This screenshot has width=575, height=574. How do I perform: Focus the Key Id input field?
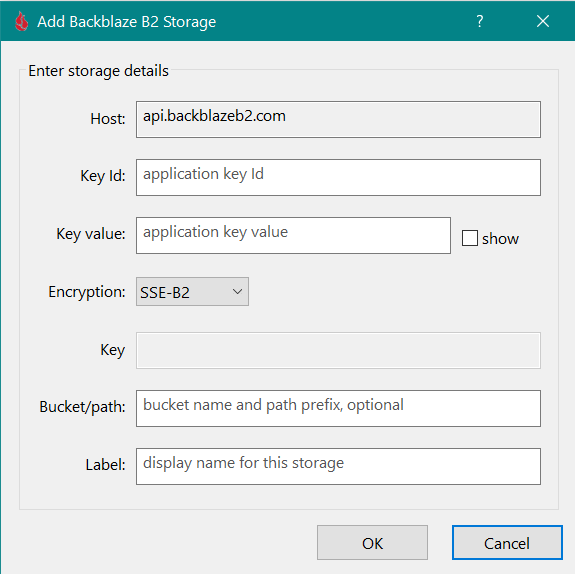pyautogui.click(x=338, y=178)
